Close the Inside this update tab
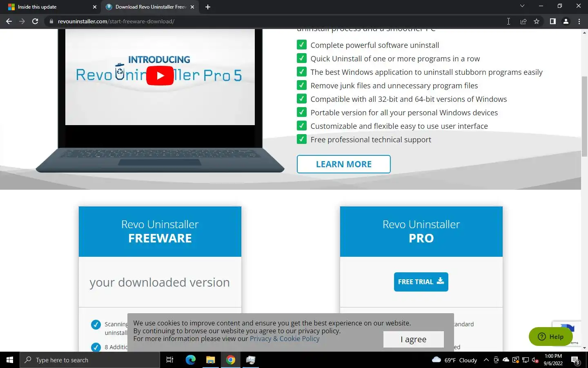Image resolution: width=588 pixels, height=368 pixels. tap(95, 7)
